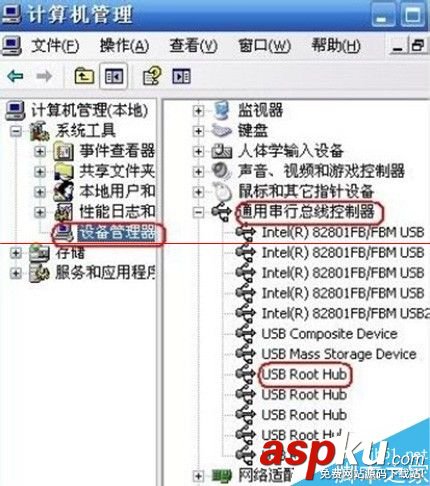The image size is (430, 486).
Task: Select the circled USB Root Hub entry
Action: pos(304,375)
